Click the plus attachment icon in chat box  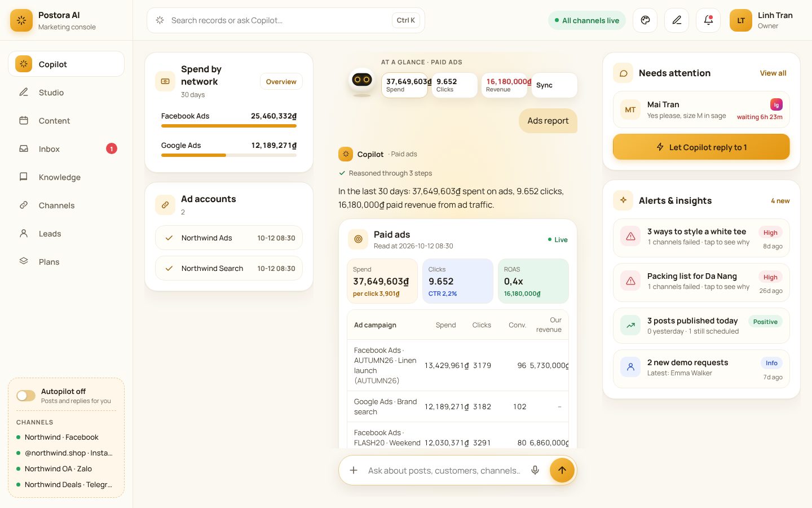354,470
